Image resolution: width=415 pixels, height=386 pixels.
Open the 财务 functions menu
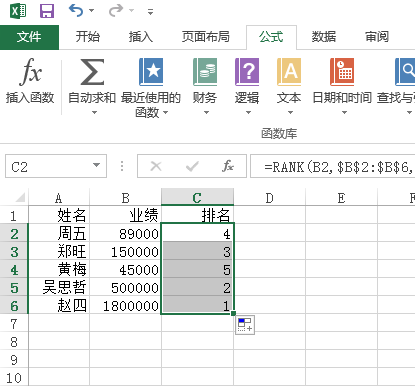pos(205,86)
